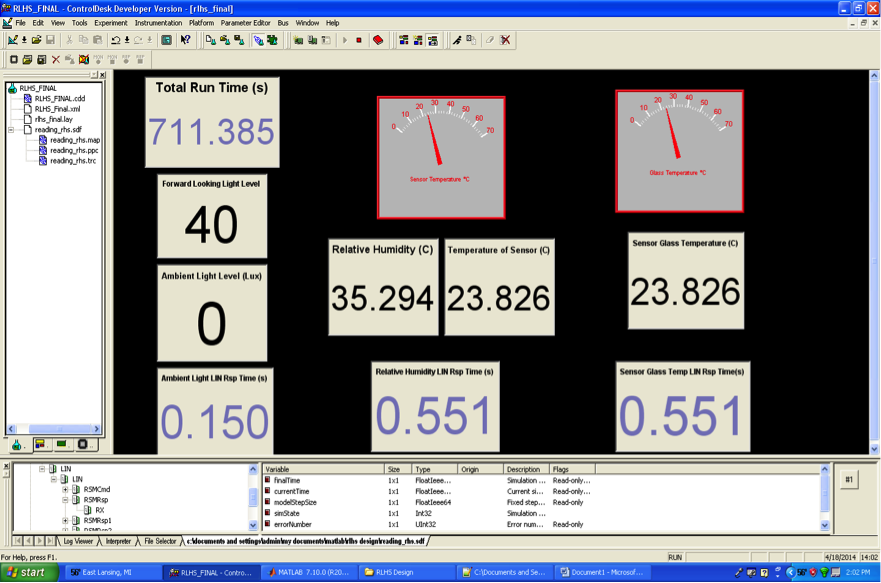Select the errorNumber variable row
881x583 pixels.
point(428,524)
